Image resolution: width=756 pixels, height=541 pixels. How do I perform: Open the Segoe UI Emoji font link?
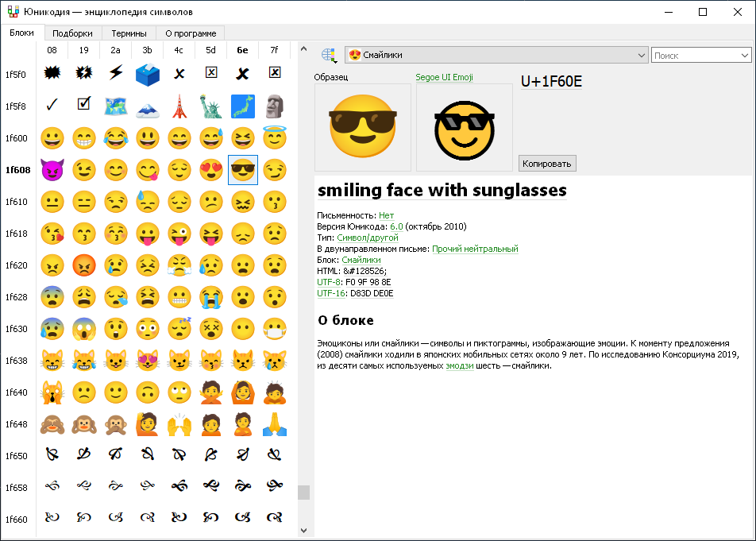tap(444, 77)
